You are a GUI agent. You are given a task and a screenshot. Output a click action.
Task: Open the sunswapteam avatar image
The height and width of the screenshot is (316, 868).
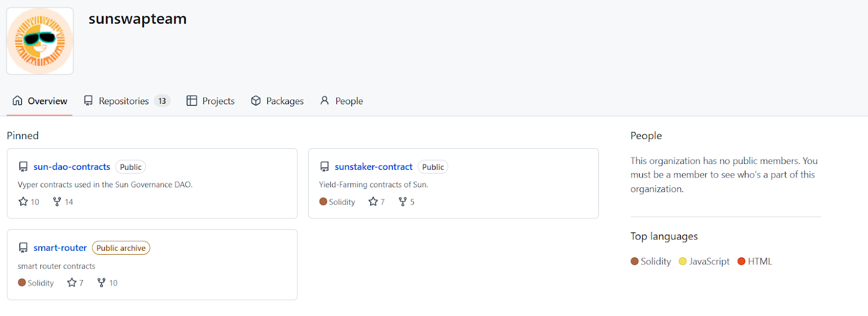point(40,41)
